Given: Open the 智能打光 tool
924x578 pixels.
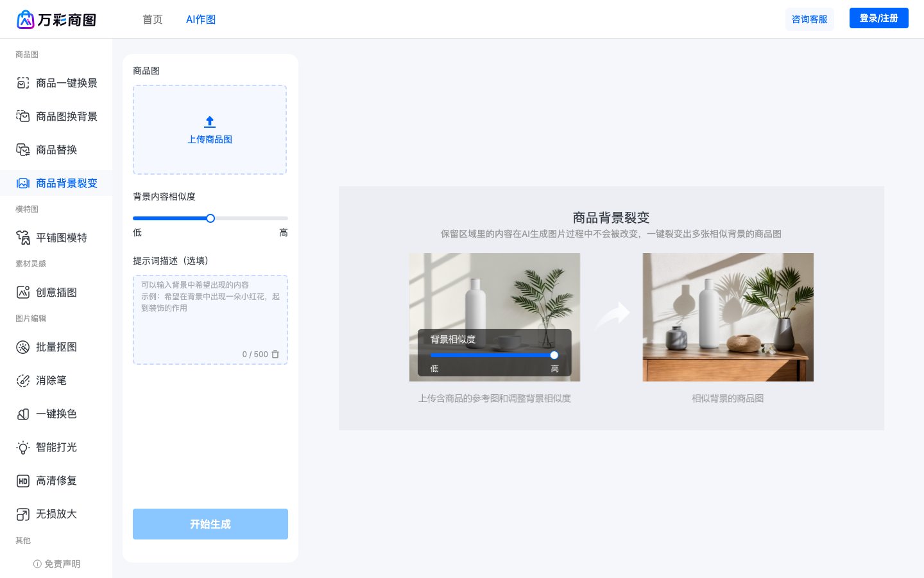Looking at the screenshot, I should pos(56,447).
